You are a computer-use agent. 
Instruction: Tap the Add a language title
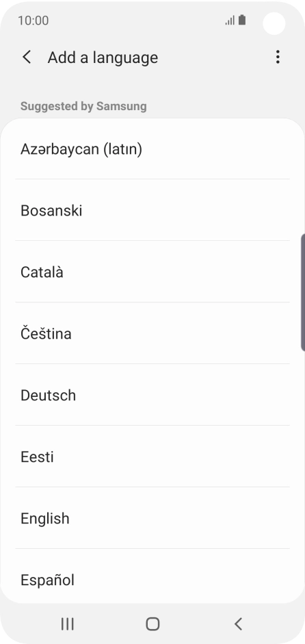[103, 57]
